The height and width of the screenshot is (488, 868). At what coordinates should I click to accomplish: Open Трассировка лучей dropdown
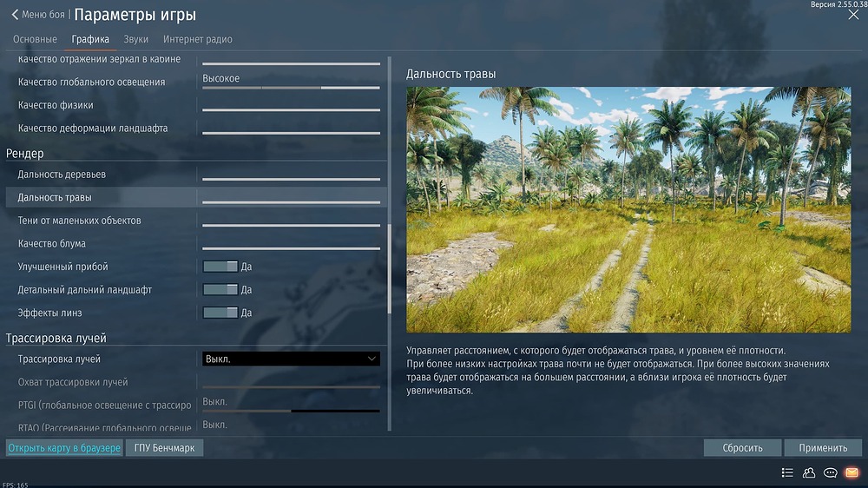pos(291,359)
